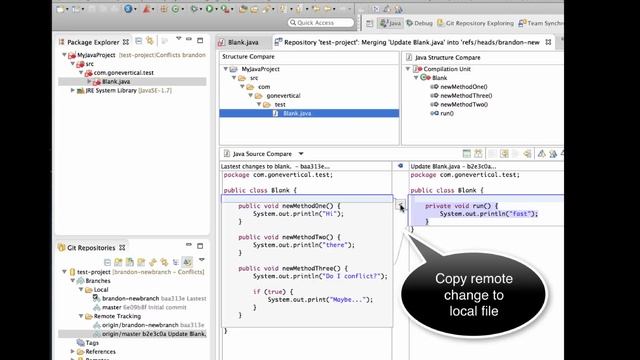This screenshot has height=360, width=640.
Task: Collapse all in Package Explorer toolbar
Action: pyautogui.click(x=139, y=41)
